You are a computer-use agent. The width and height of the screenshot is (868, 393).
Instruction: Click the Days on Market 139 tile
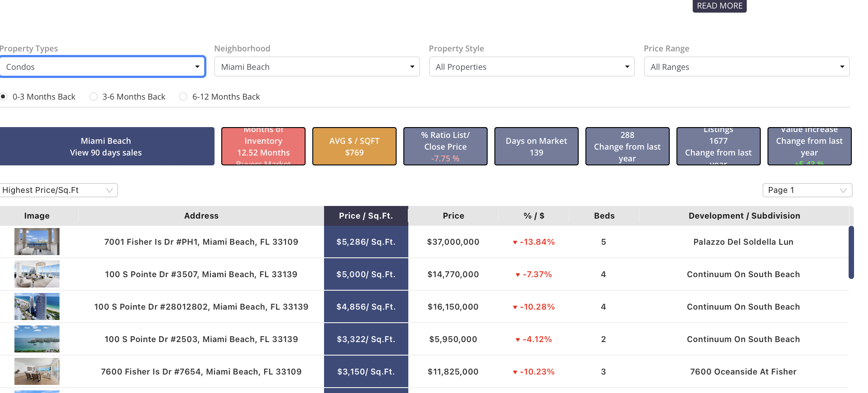coord(536,146)
